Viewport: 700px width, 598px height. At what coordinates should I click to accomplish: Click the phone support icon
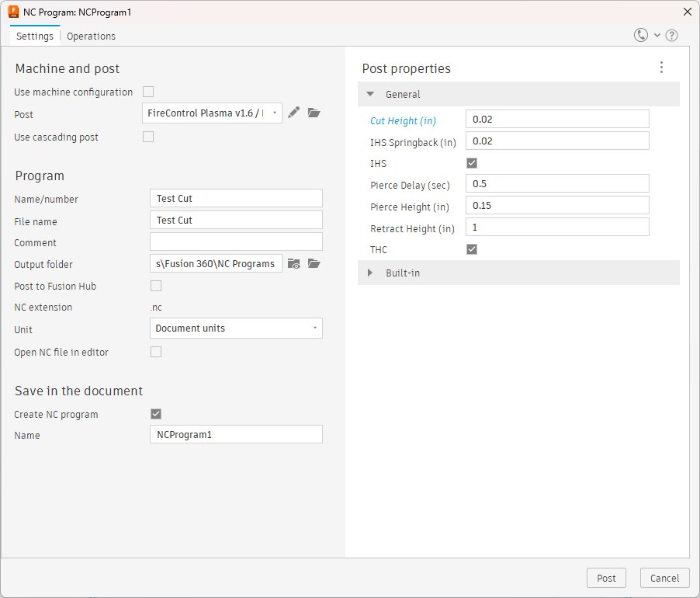[x=640, y=35]
